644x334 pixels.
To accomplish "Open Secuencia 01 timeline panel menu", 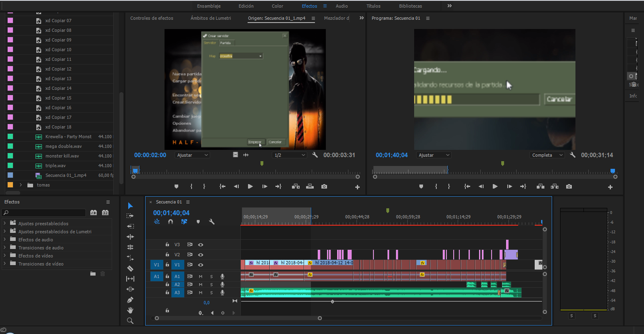I will coord(188,202).
